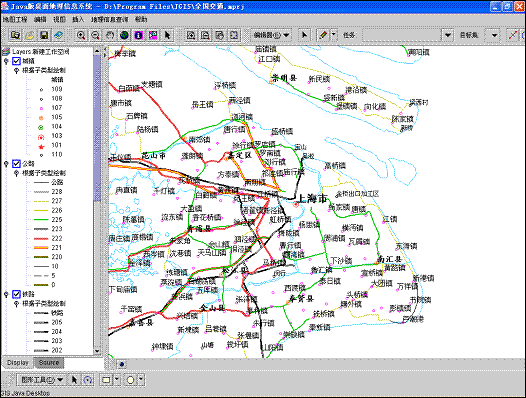Select the pencil sketch tool
The height and width of the screenshot is (398, 526).
coord(323,35)
